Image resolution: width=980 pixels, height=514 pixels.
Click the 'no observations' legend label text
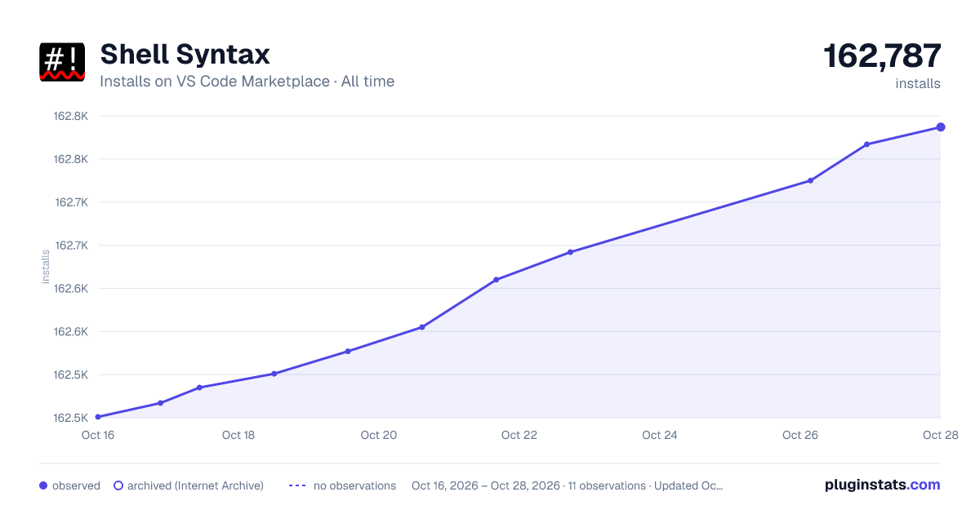point(354,485)
